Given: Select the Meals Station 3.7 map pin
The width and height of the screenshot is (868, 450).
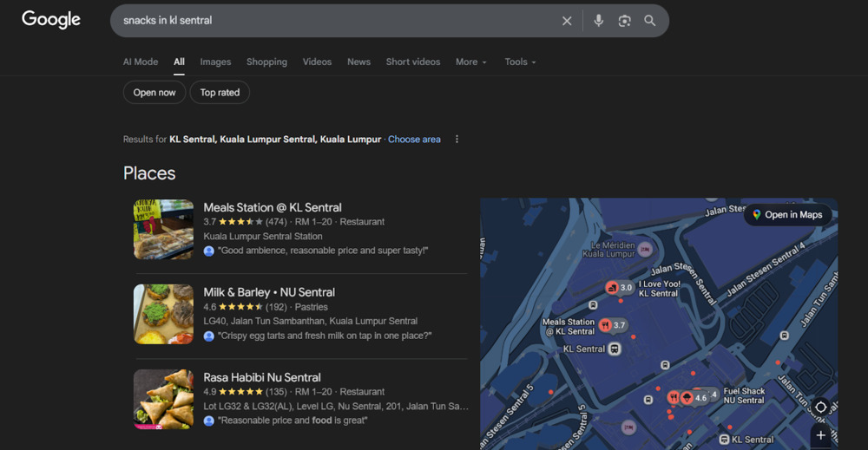Looking at the screenshot, I should point(613,325).
